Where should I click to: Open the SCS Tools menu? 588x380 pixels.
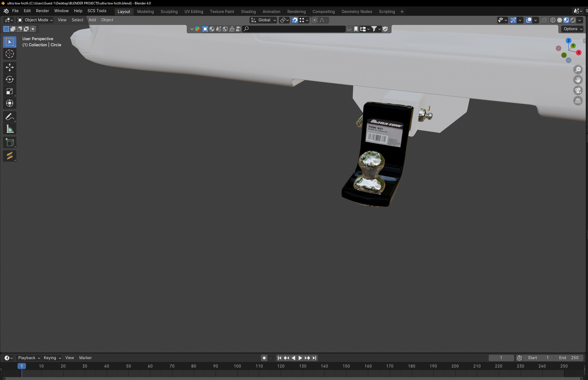click(x=97, y=11)
